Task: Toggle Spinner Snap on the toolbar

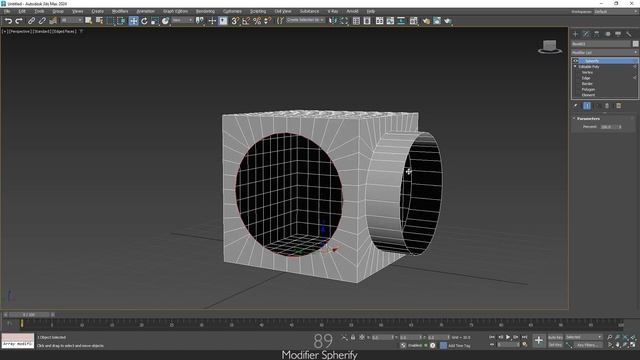Action: pyautogui.click(x=267, y=21)
